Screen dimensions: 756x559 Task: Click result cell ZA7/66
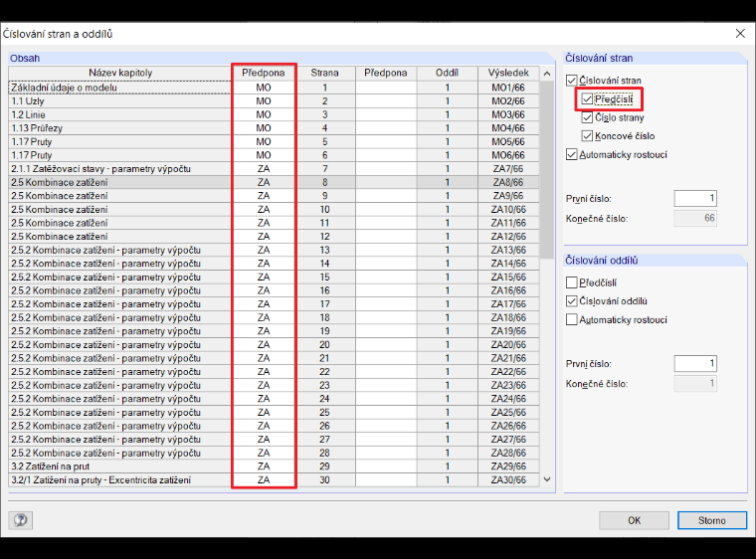coord(508,169)
